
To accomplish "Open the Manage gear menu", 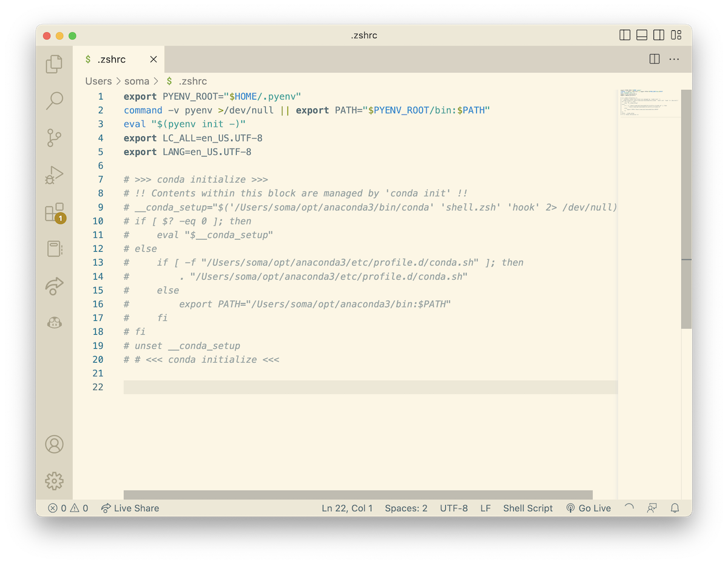I will [x=54, y=481].
